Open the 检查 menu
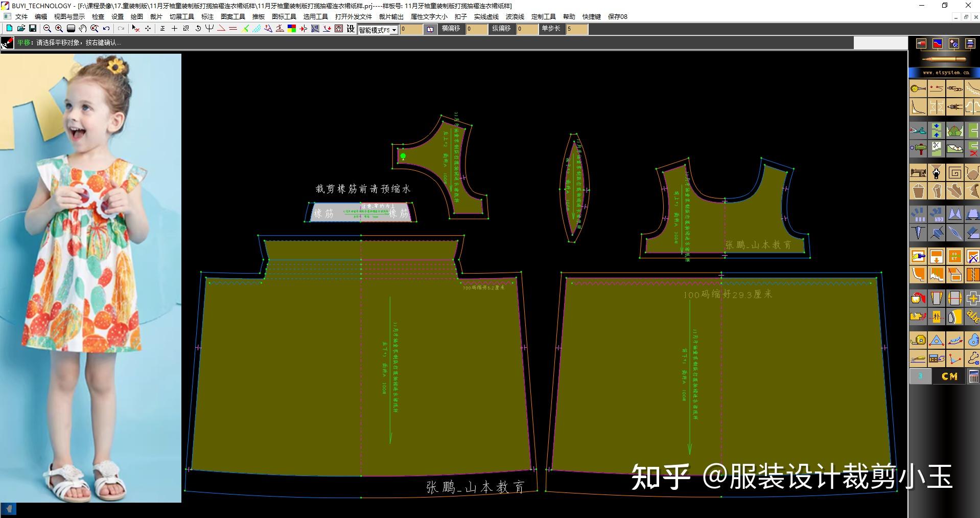This screenshot has width=980, height=518. 98,17
